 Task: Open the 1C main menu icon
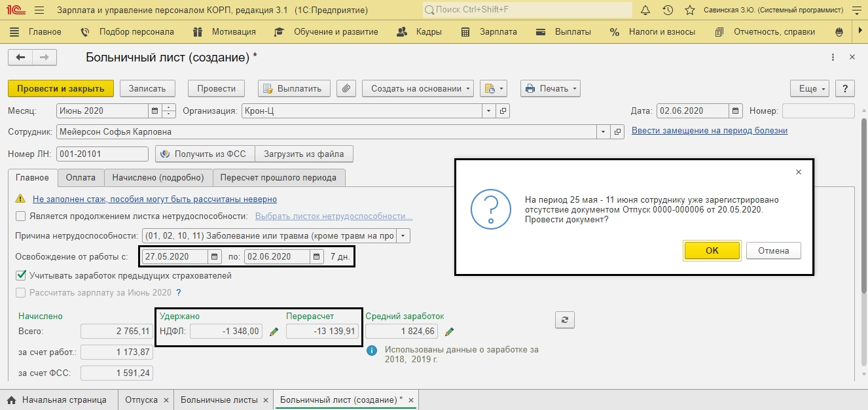tap(15, 10)
